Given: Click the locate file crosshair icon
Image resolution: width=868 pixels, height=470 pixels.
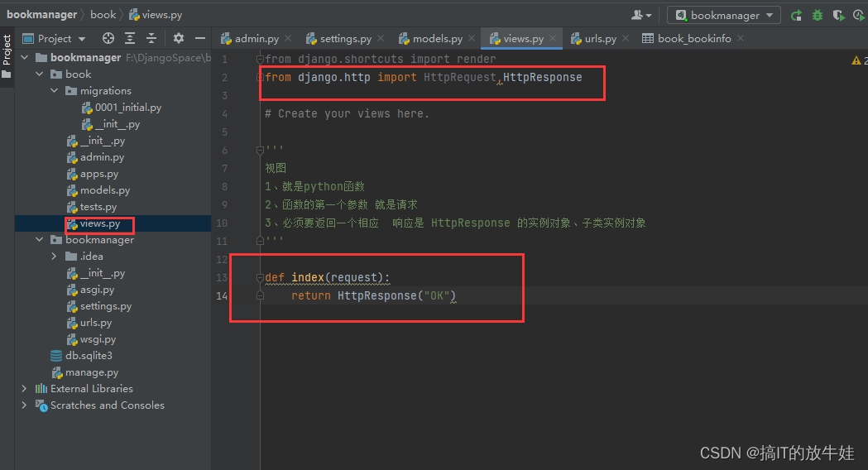Looking at the screenshot, I should click(x=108, y=38).
